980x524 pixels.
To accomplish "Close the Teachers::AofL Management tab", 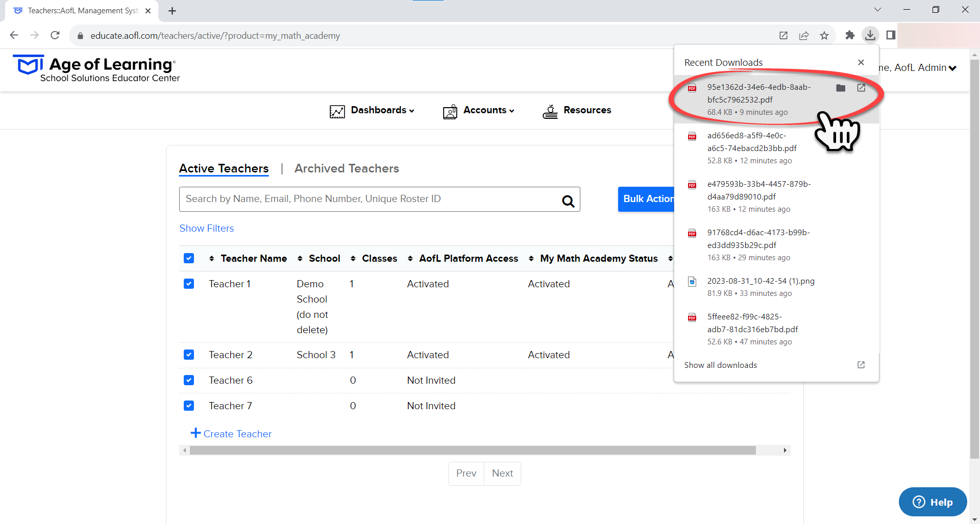I will point(148,11).
